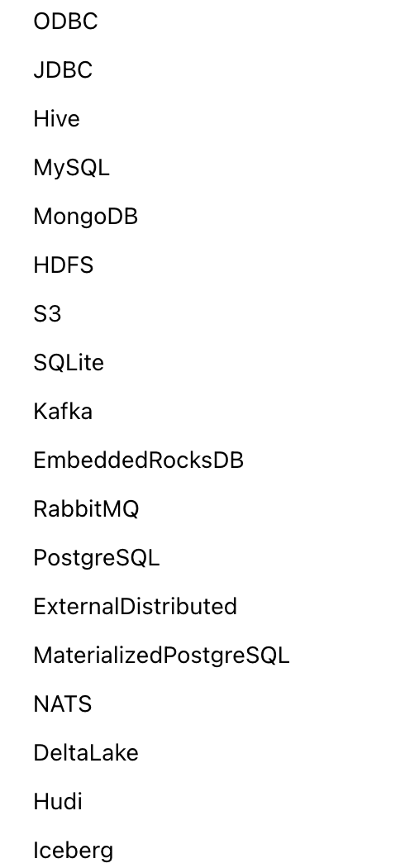Screen dimensions: 405x868
Task: Select MaterializedPostgreSQL in the list
Action: (161, 655)
